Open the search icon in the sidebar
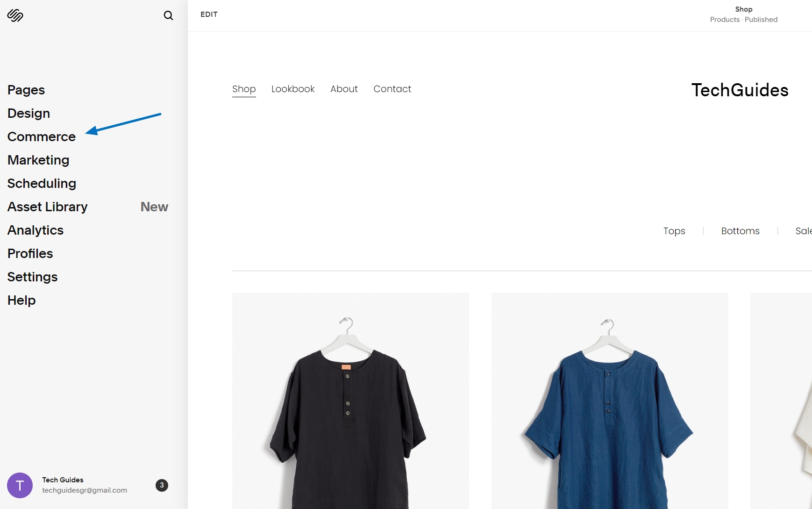 click(168, 15)
